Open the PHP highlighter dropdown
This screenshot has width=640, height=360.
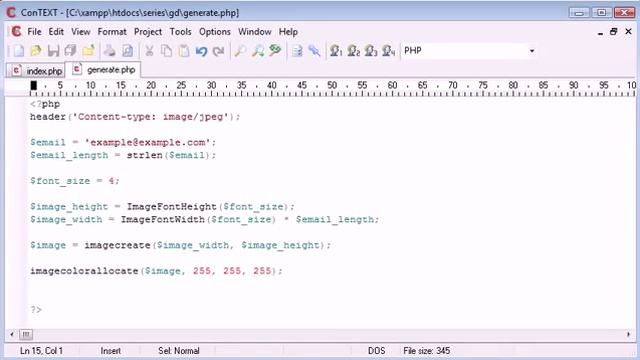531,51
